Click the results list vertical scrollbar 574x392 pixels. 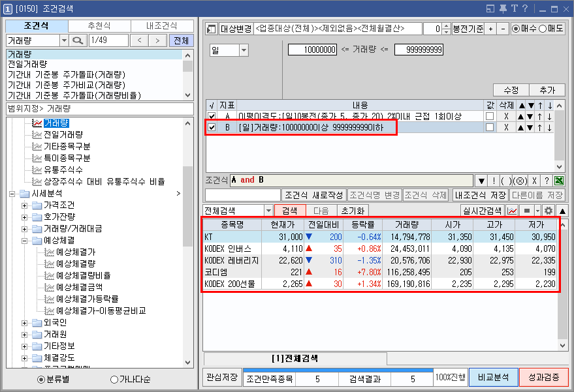(x=562, y=284)
